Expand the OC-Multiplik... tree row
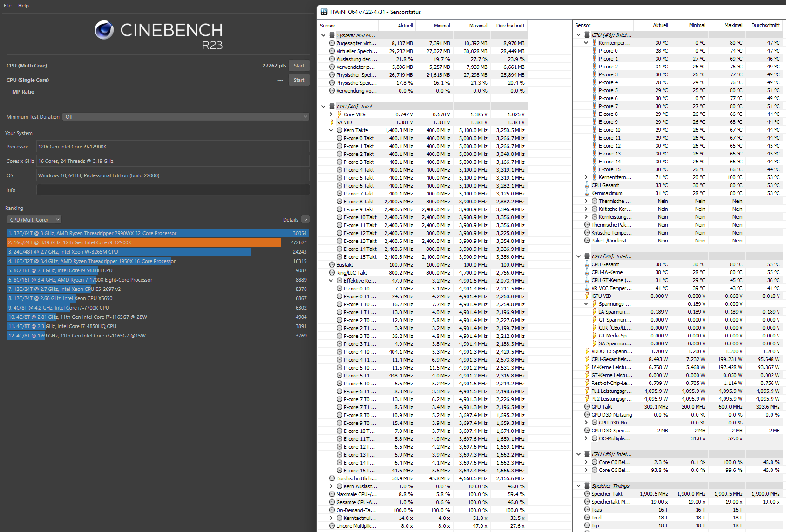786x532 pixels. [x=586, y=438]
